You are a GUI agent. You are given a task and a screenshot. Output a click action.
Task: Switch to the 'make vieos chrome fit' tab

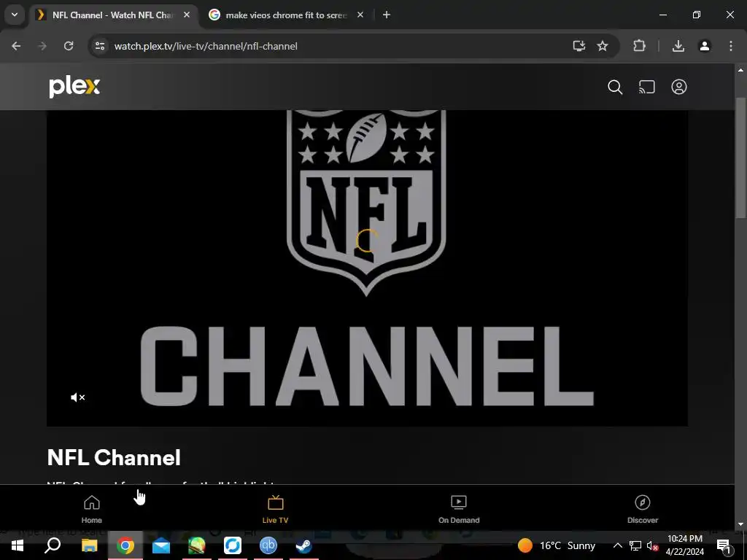[286, 15]
